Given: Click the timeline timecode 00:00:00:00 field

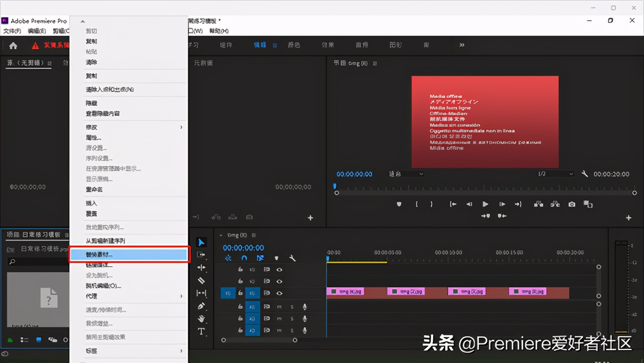Looking at the screenshot, I should [243, 248].
